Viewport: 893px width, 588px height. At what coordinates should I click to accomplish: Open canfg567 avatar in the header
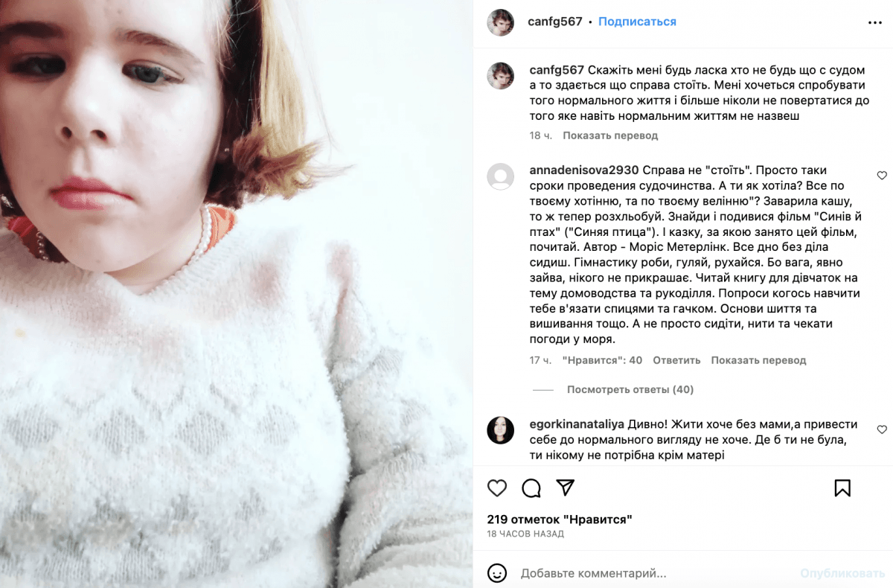pos(500,22)
